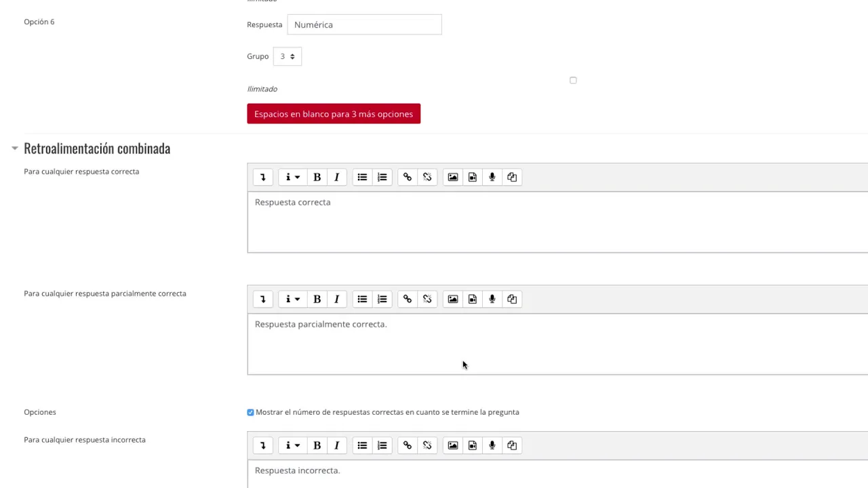The width and height of the screenshot is (868, 488).
Task: Click the 'Retroalimentación combinada' heading
Action: pyautogui.click(x=97, y=148)
